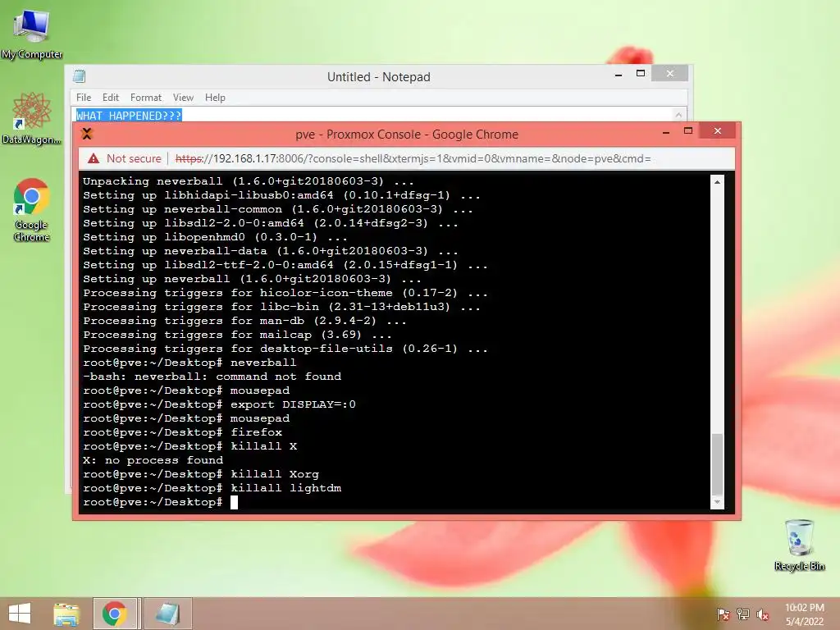Open Notepad File menu

tap(84, 98)
